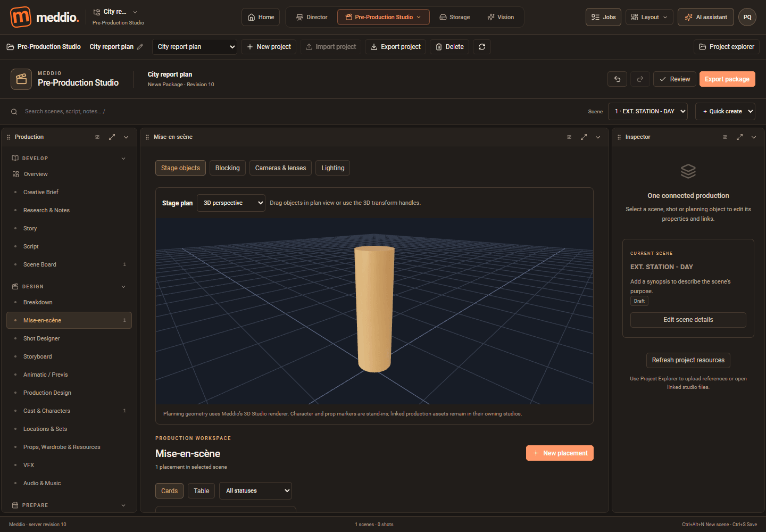
Task: Click the refresh icon in project toolbar
Action: (x=482, y=47)
